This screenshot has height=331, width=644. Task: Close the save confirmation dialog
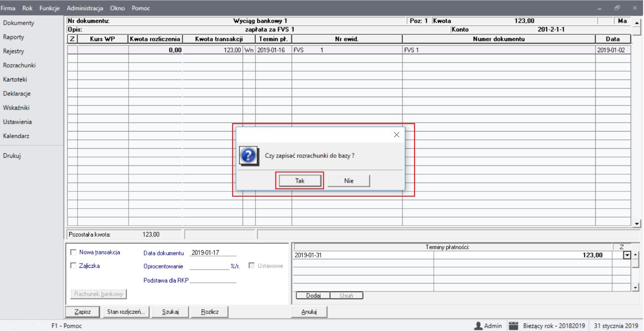(x=396, y=135)
